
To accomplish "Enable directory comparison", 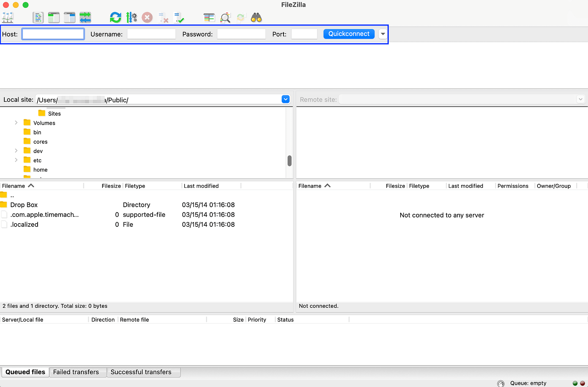I will (209, 17).
